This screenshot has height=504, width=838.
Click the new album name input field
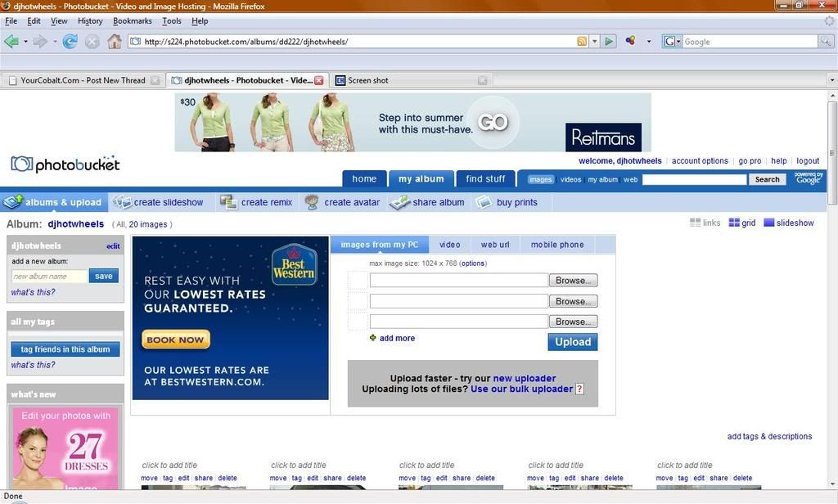50,276
